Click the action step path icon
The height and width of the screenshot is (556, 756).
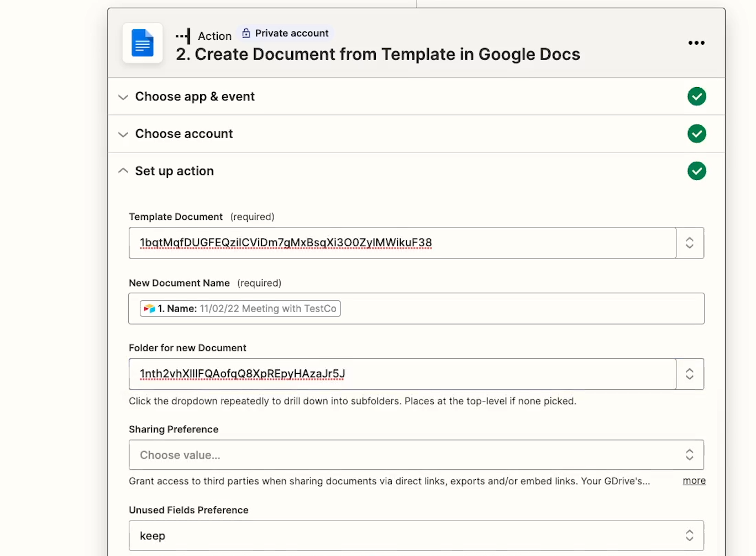[x=183, y=36]
